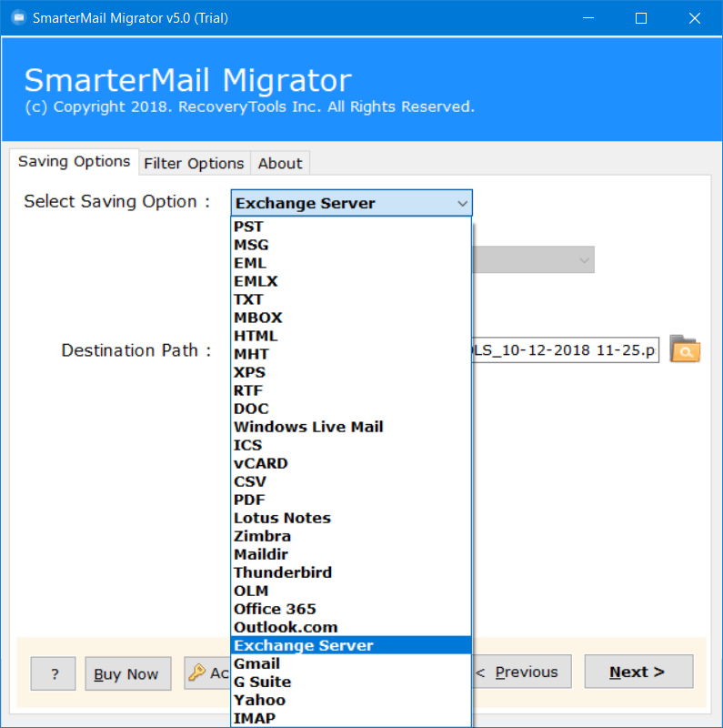Collapse the Select Saving Option dropdown arrow

click(462, 204)
